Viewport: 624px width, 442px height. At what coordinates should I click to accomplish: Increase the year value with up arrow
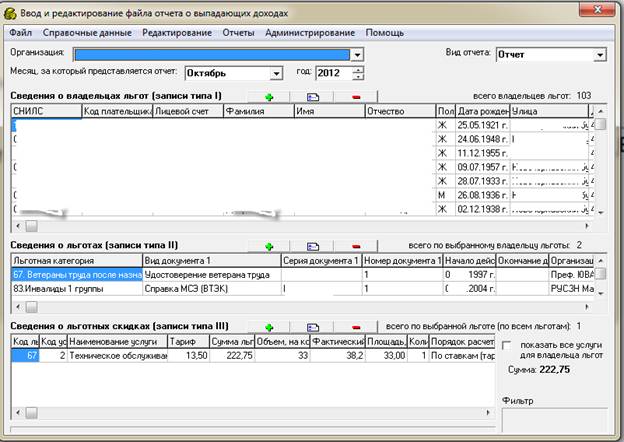coord(359,70)
